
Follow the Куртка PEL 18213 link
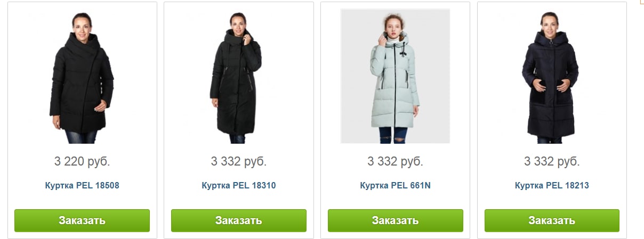pyautogui.click(x=552, y=186)
